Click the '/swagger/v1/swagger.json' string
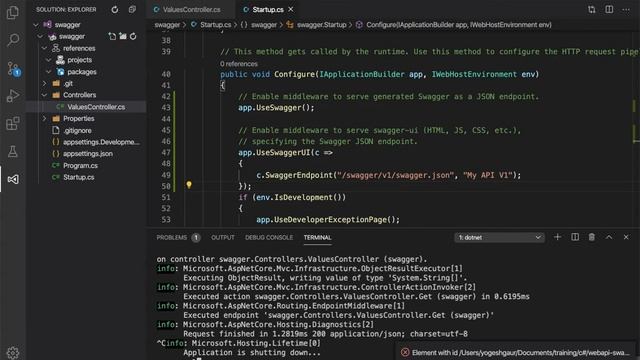 point(396,175)
